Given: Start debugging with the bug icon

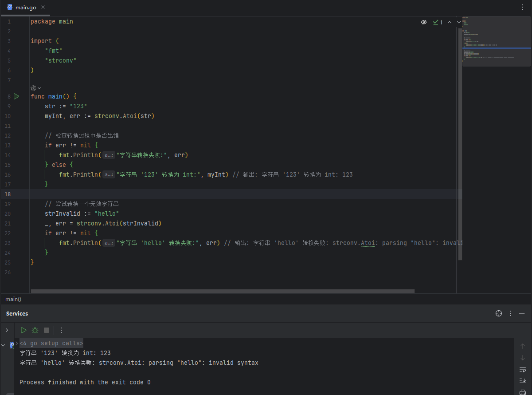Looking at the screenshot, I should [35, 330].
